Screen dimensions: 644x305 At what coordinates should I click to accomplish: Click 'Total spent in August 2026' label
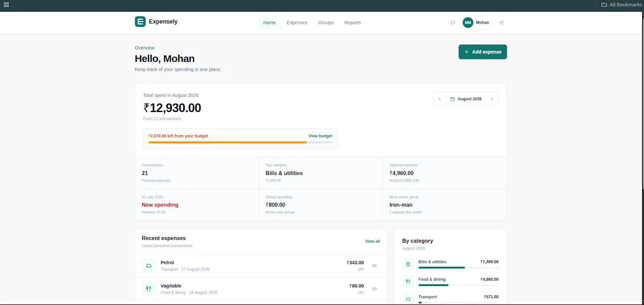[171, 95]
